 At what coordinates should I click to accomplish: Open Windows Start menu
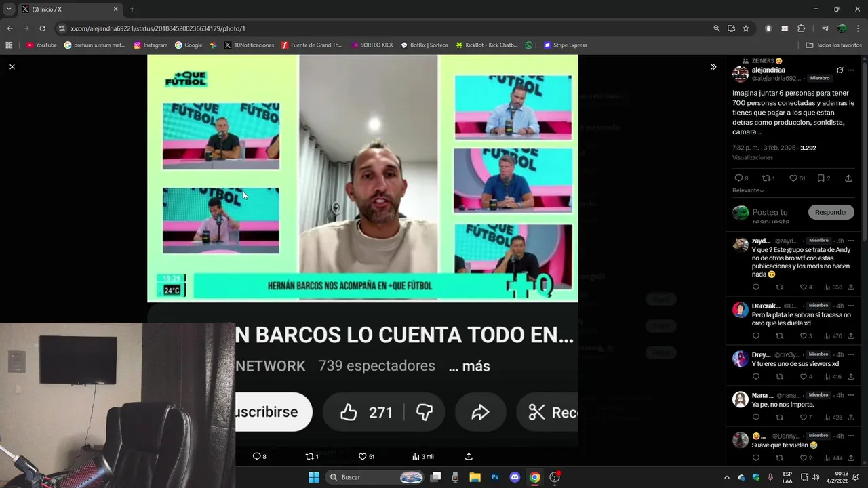314,477
